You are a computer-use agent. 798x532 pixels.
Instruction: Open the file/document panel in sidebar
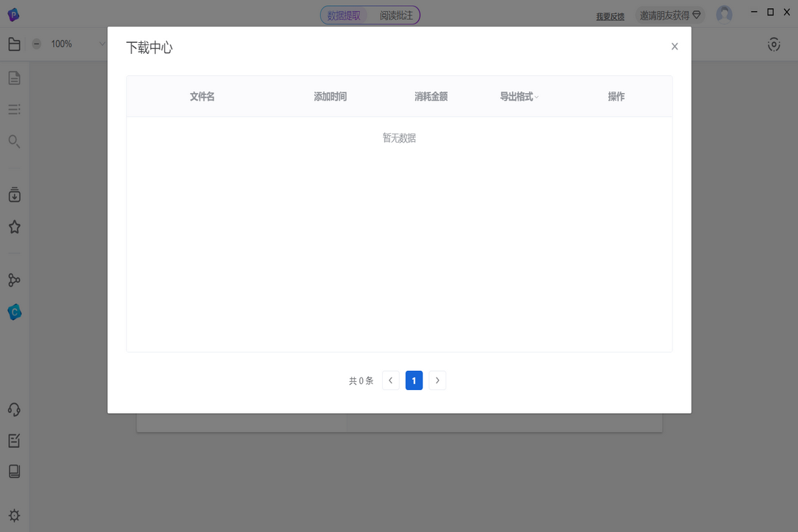click(x=14, y=44)
